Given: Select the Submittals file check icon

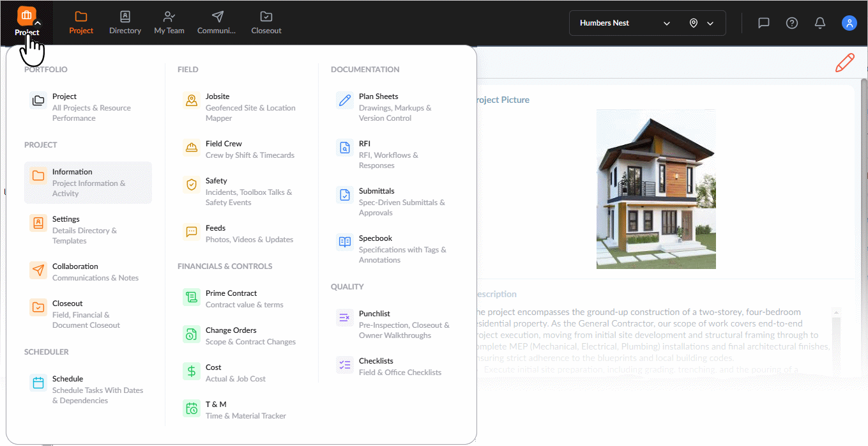Looking at the screenshot, I should click(345, 195).
